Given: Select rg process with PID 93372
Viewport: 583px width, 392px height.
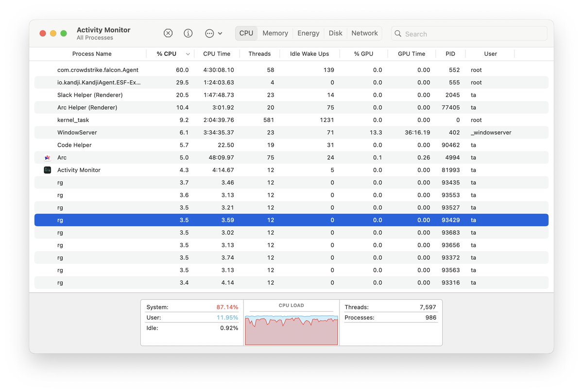Looking at the screenshot, I should tap(291, 258).
